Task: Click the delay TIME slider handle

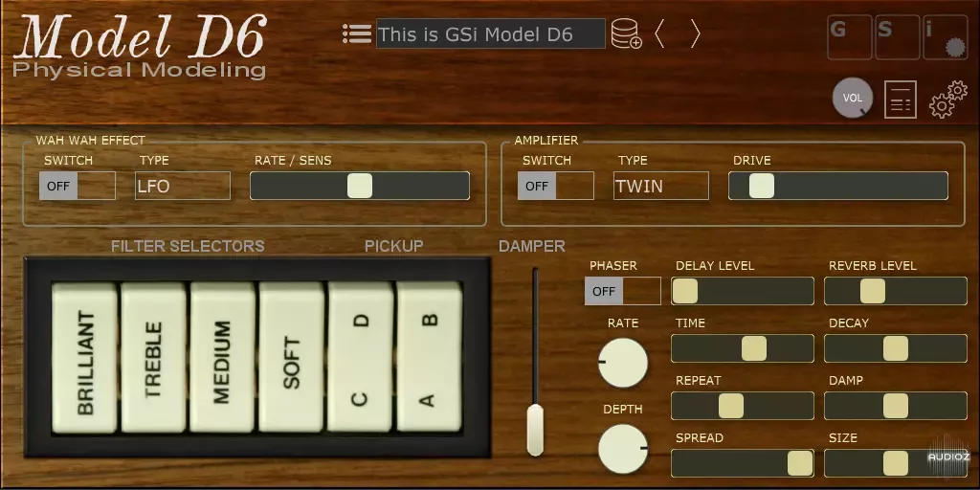Action: click(x=754, y=348)
